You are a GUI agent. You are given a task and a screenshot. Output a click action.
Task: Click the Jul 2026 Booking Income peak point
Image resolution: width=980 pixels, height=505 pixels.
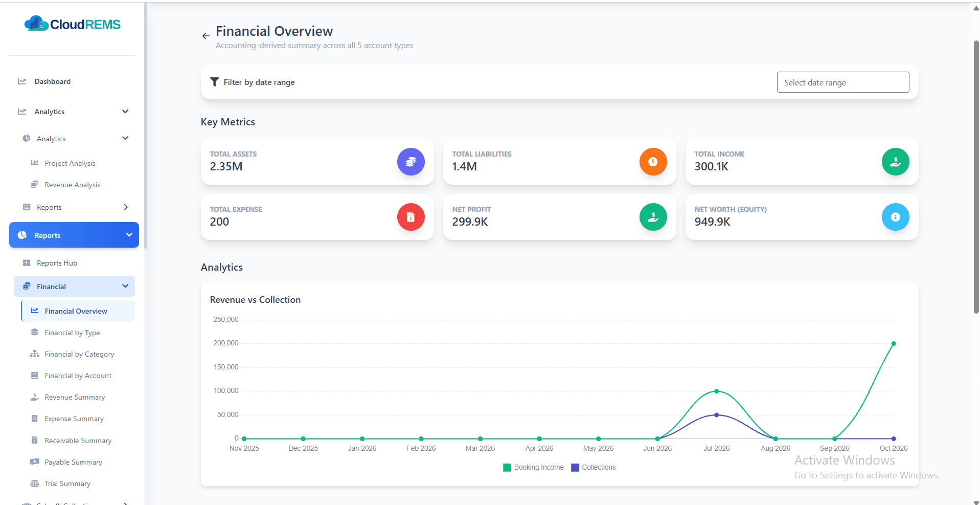716,391
